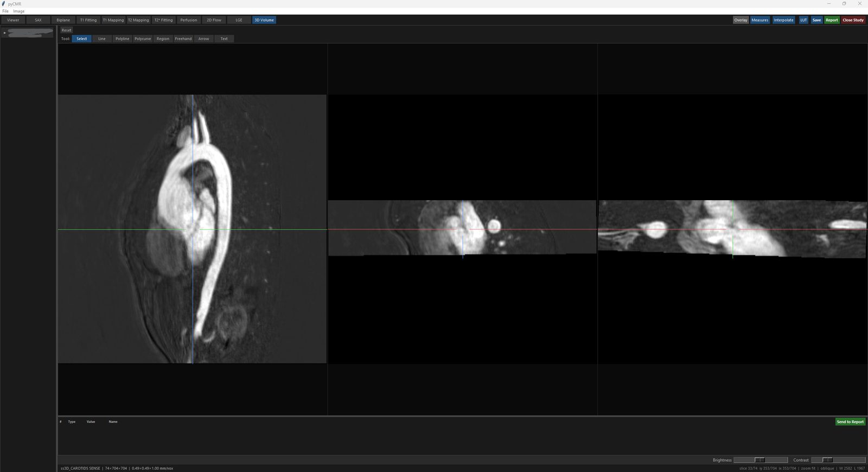Open the Report button

[832, 20]
